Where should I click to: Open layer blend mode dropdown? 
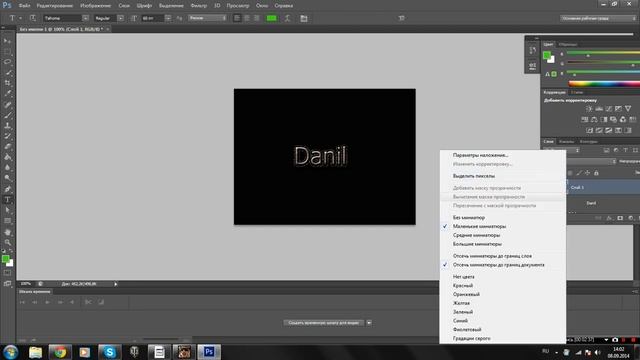pyautogui.click(x=591, y=162)
